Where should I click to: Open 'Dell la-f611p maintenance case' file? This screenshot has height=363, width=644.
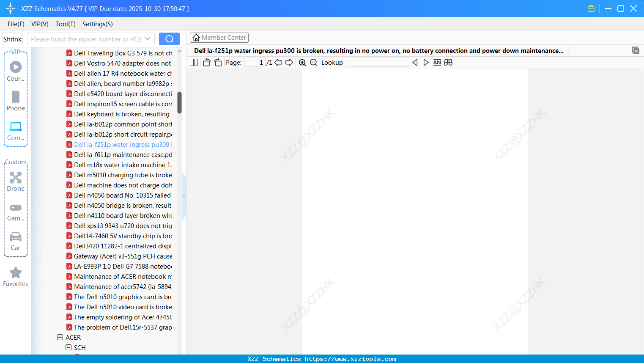coord(119,155)
